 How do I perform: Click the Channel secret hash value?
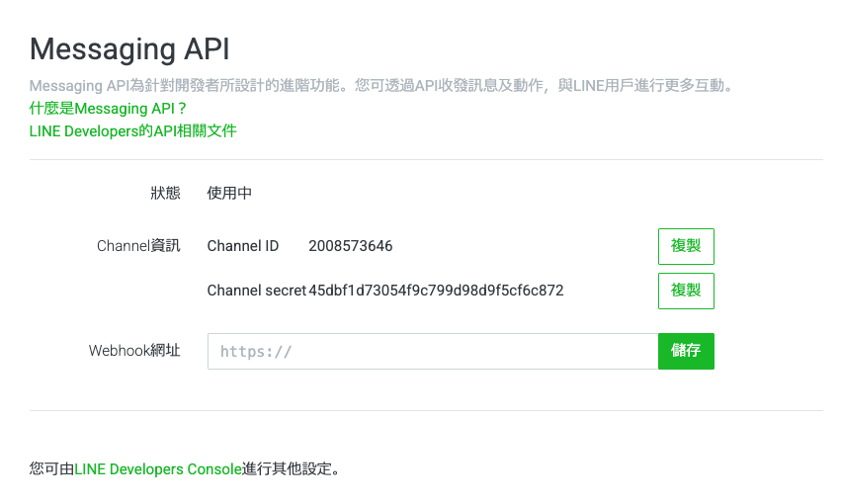pyautogui.click(x=436, y=291)
